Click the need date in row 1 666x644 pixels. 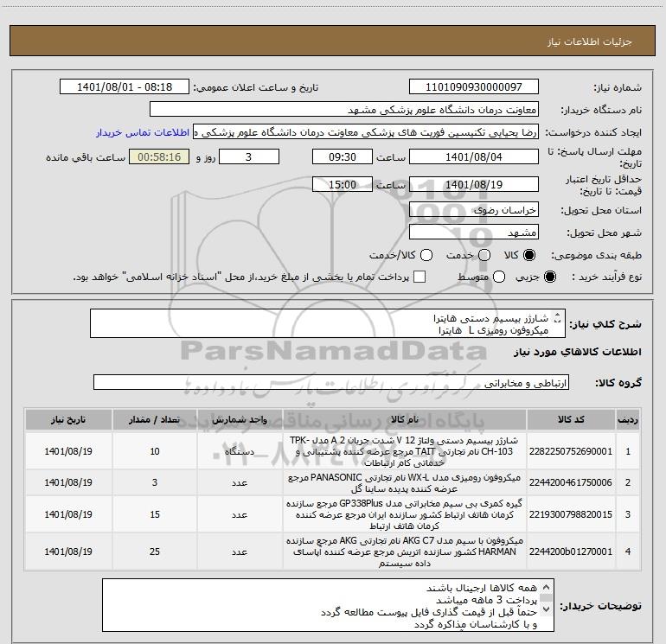[x=68, y=451]
